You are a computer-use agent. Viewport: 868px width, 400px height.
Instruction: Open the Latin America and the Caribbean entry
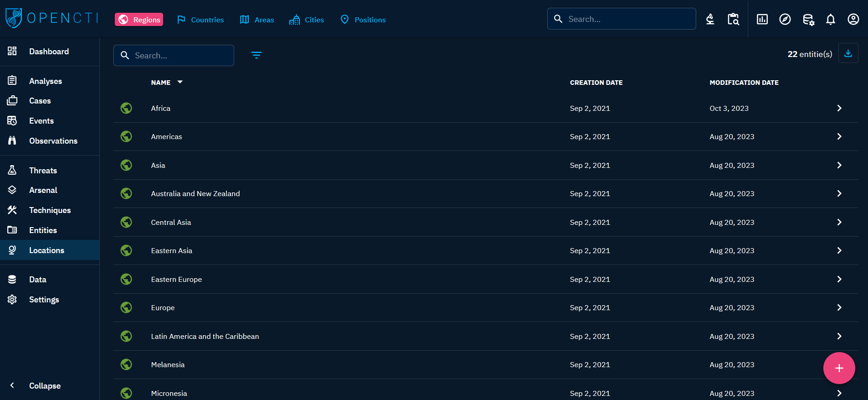point(205,336)
